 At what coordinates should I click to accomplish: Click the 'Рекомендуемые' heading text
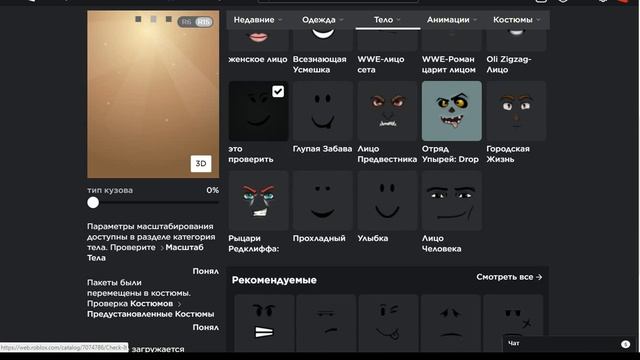coord(274,280)
